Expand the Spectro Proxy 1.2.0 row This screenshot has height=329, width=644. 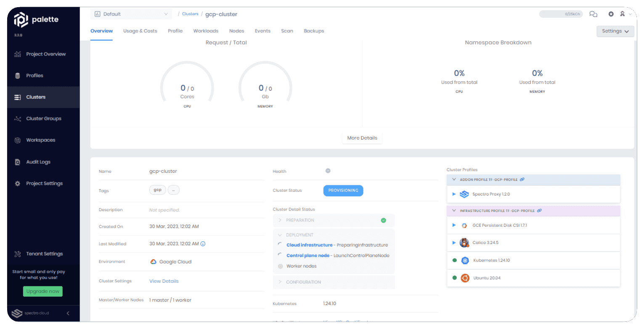point(454,194)
